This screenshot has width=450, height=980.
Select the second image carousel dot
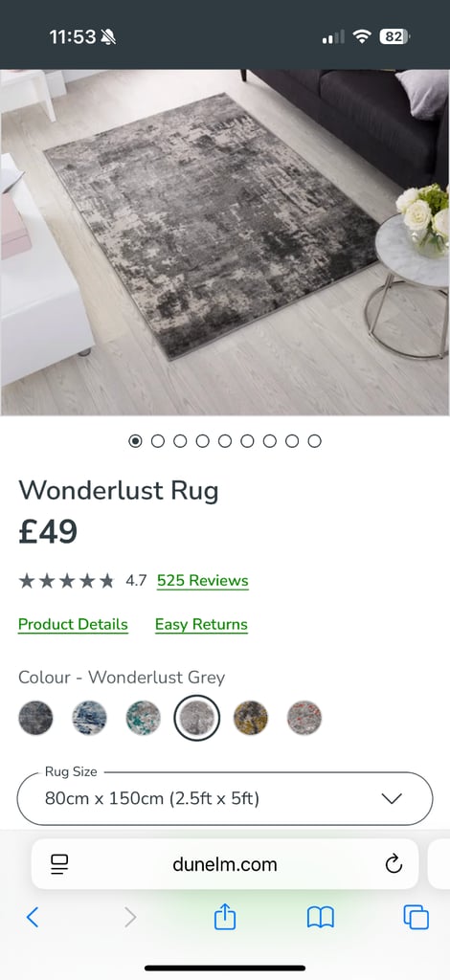(x=157, y=441)
